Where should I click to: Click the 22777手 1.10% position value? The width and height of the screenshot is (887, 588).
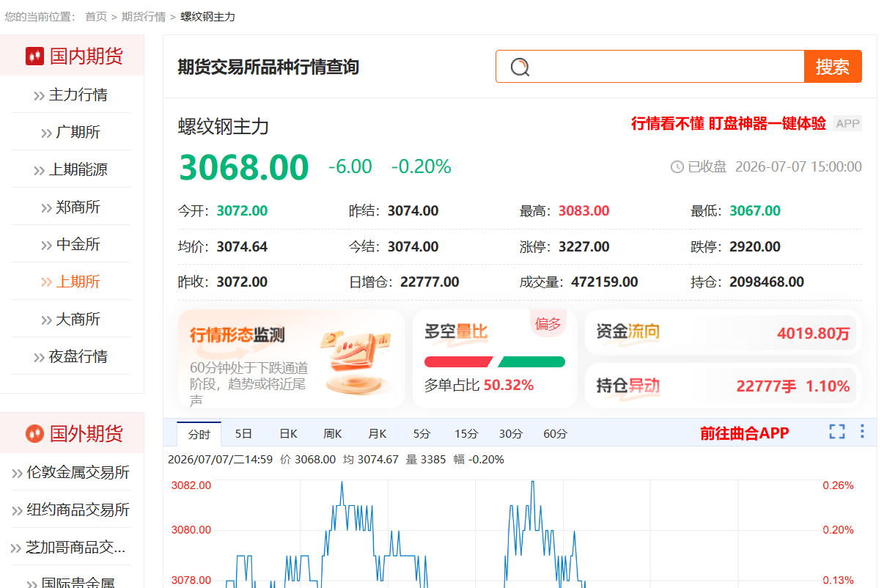[793, 386]
